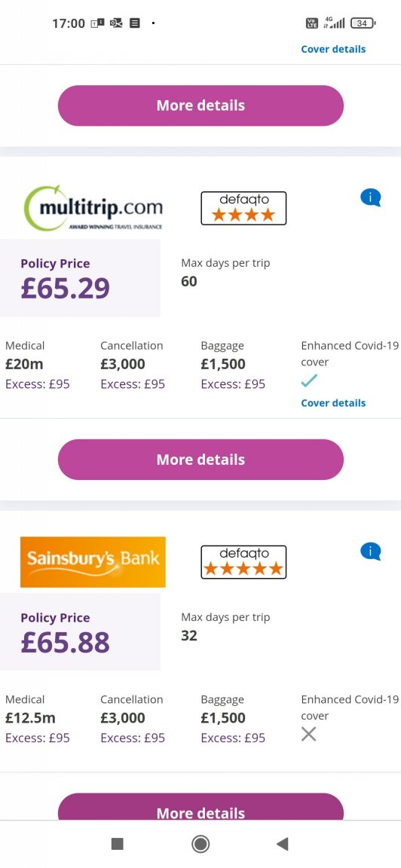The width and height of the screenshot is (401, 868).
Task: Open More details for the Sainsbury's Bank policy
Action: (x=200, y=807)
